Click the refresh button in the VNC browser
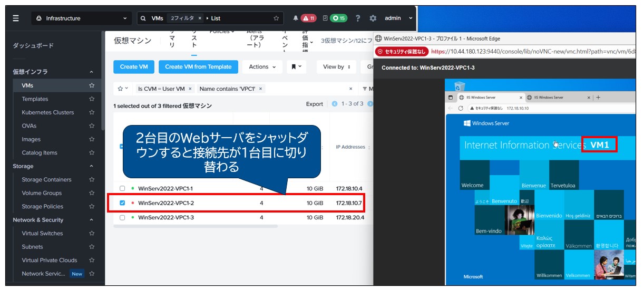 pos(461,108)
